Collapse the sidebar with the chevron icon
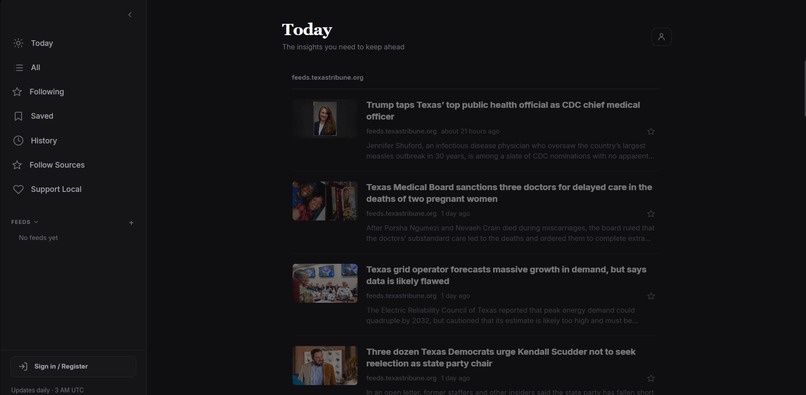Image resolution: width=806 pixels, height=395 pixels. (130, 15)
